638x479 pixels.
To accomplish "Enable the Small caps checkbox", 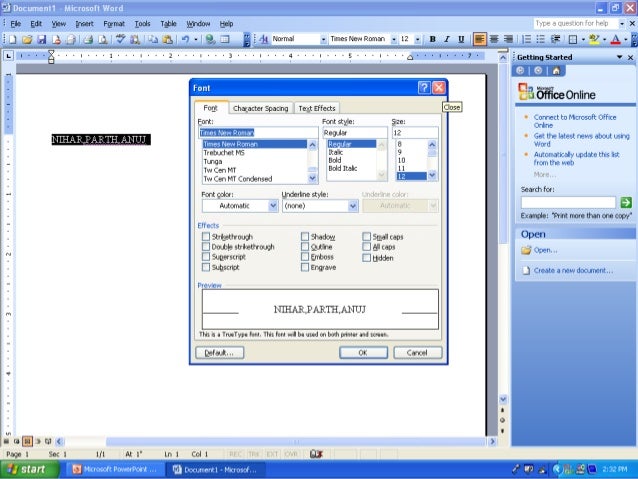I will (x=367, y=236).
